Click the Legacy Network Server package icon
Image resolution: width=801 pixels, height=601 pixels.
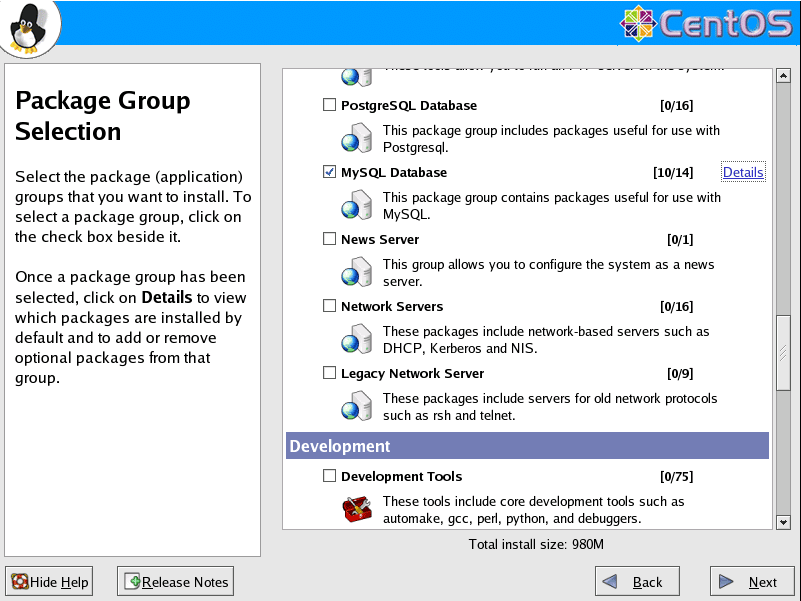(356, 406)
